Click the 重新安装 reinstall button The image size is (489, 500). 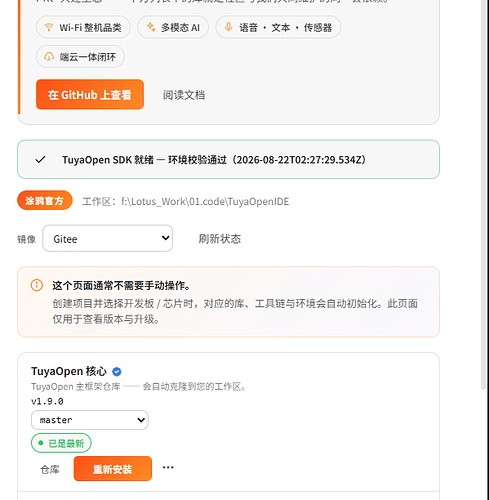click(x=113, y=469)
